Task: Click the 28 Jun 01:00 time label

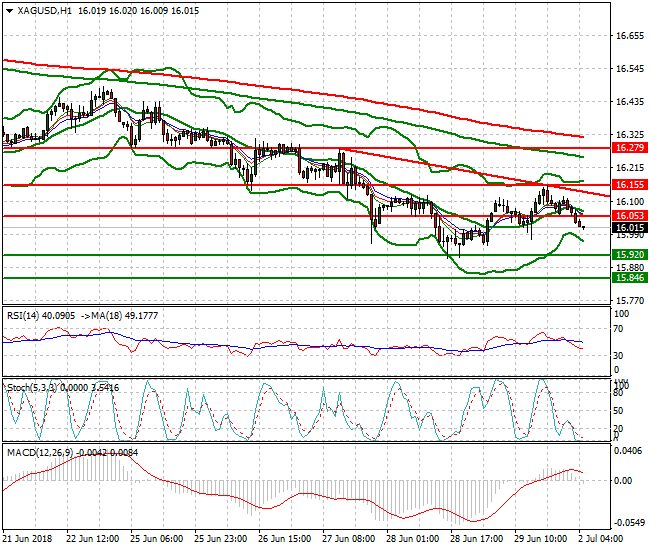Action: 412,539
